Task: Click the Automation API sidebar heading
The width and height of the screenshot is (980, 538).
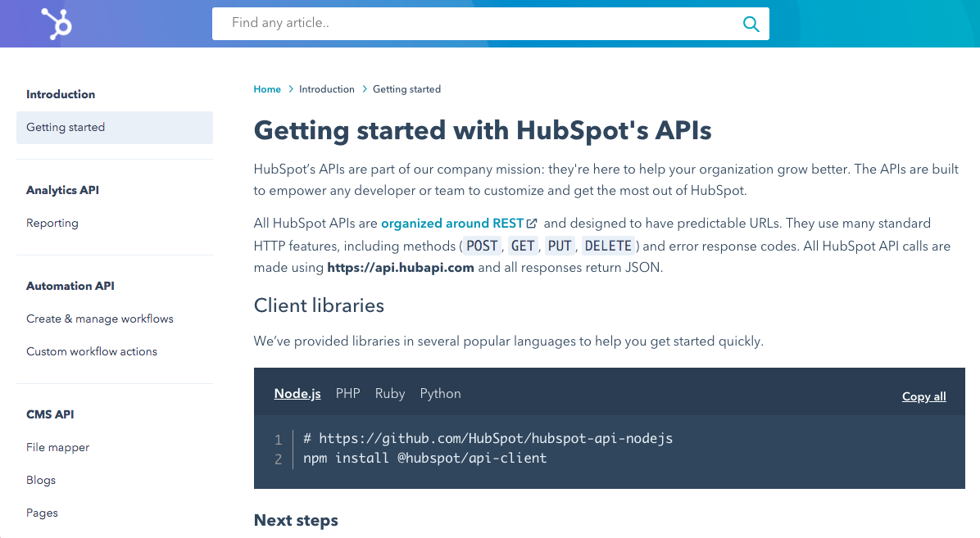Action: point(70,286)
